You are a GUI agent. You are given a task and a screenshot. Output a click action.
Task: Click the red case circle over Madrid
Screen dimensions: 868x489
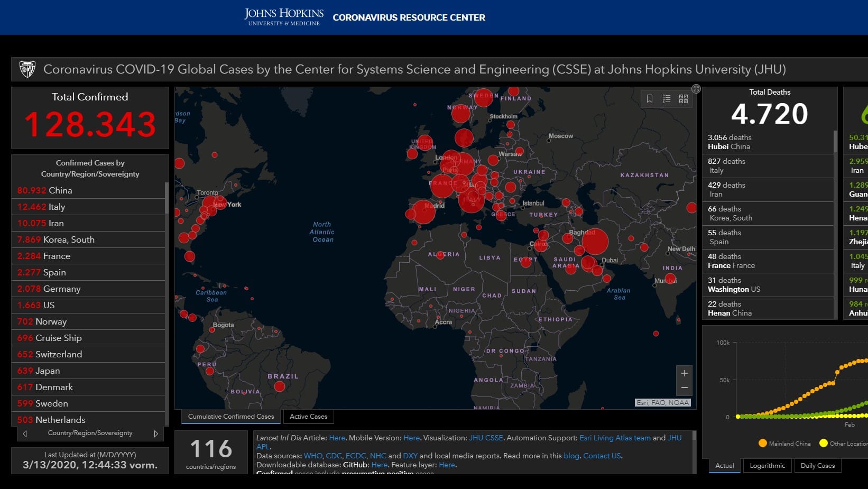[x=423, y=212]
